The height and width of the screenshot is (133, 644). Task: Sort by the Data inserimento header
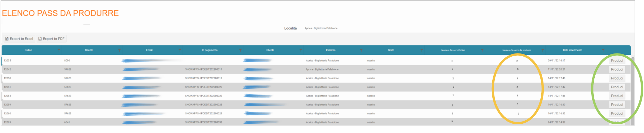572,50
